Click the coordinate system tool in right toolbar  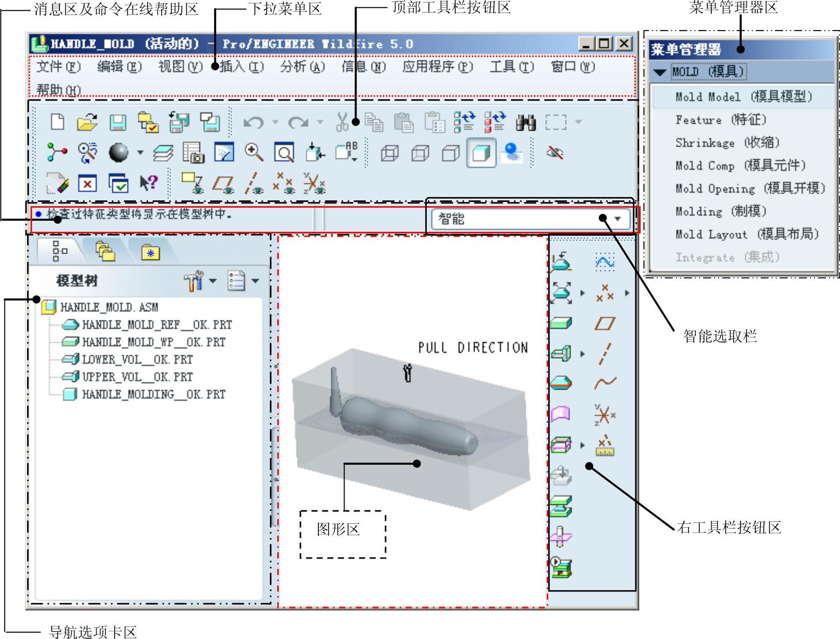(x=605, y=414)
